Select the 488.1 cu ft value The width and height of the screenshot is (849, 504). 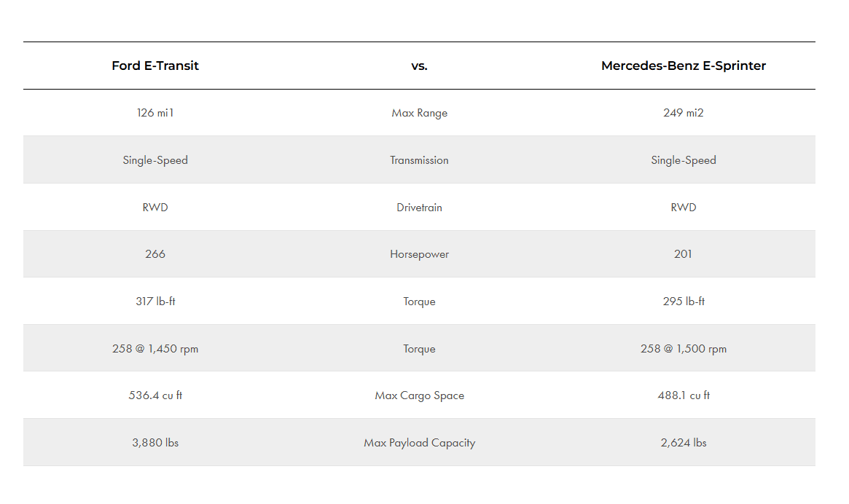[x=684, y=395]
